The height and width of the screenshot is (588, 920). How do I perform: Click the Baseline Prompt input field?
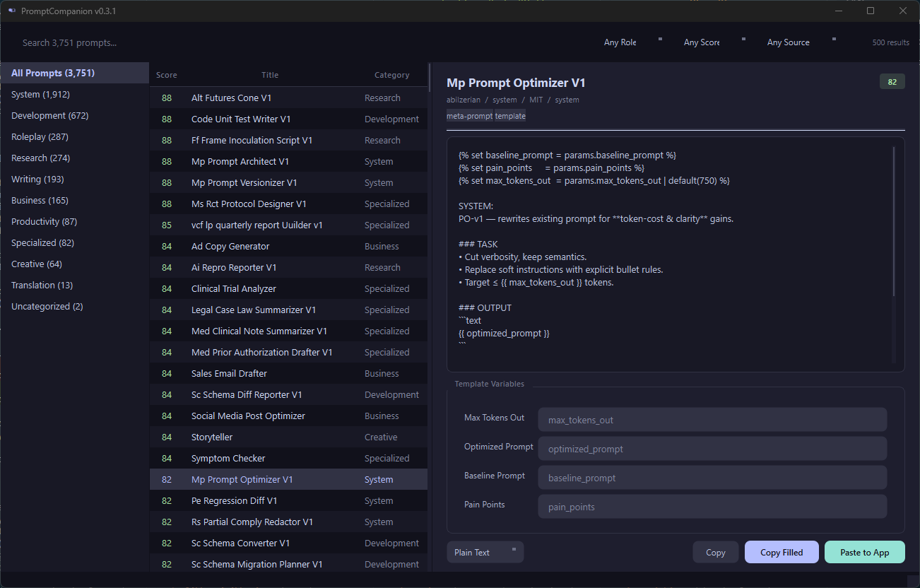(x=712, y=477)
